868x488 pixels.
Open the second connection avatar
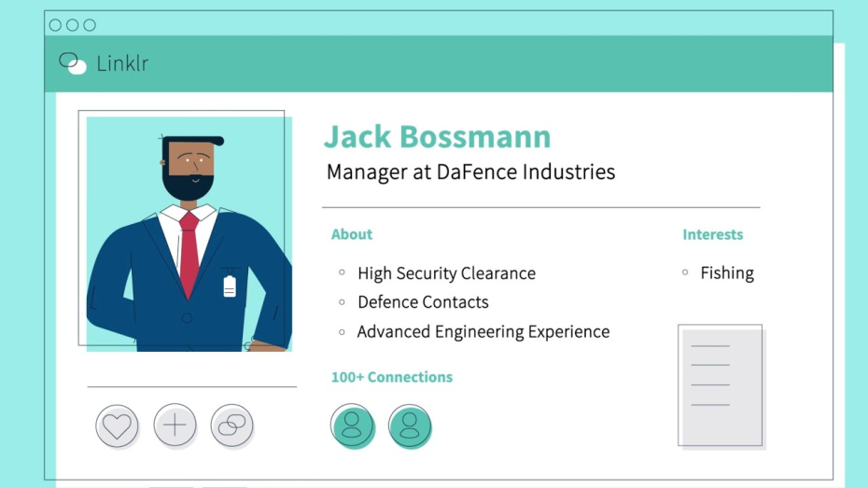click(x=410, y=425)
